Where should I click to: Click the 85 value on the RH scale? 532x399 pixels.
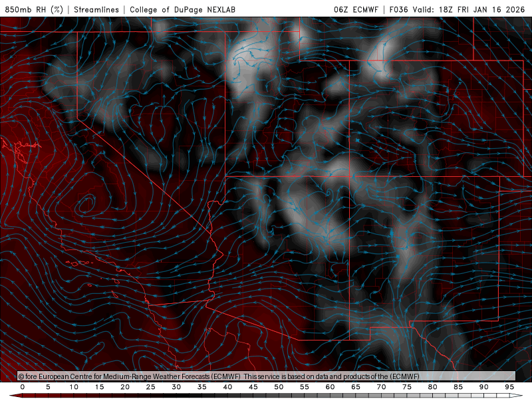[458, 387]
